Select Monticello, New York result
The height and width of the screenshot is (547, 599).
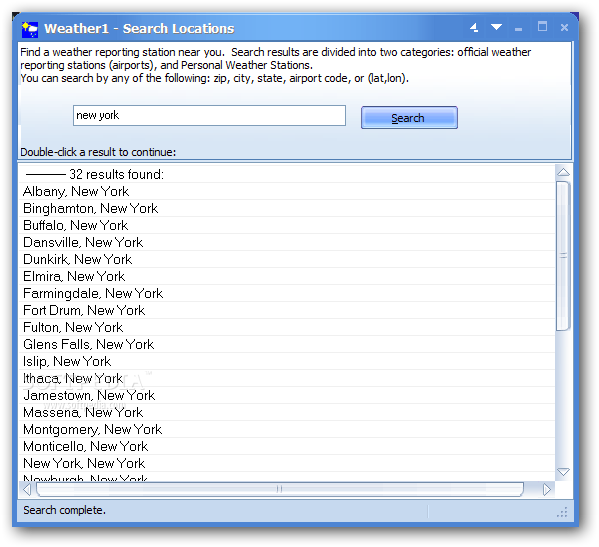pos(287,446)
